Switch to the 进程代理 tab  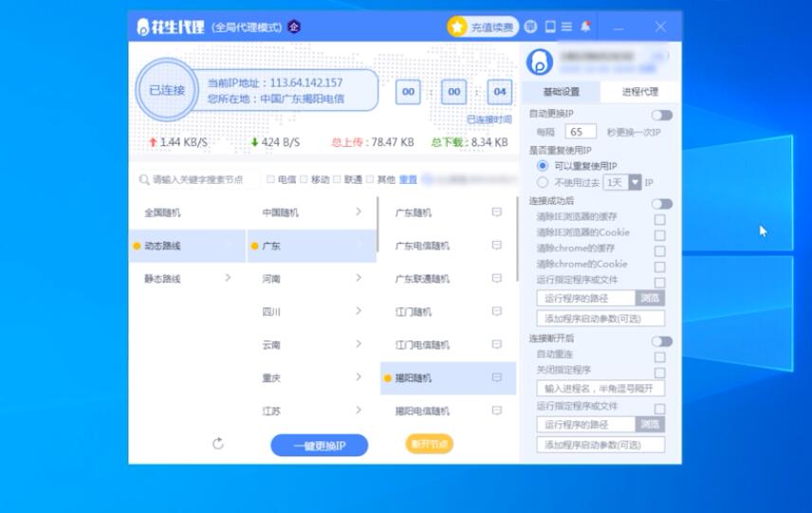point(639,92)
